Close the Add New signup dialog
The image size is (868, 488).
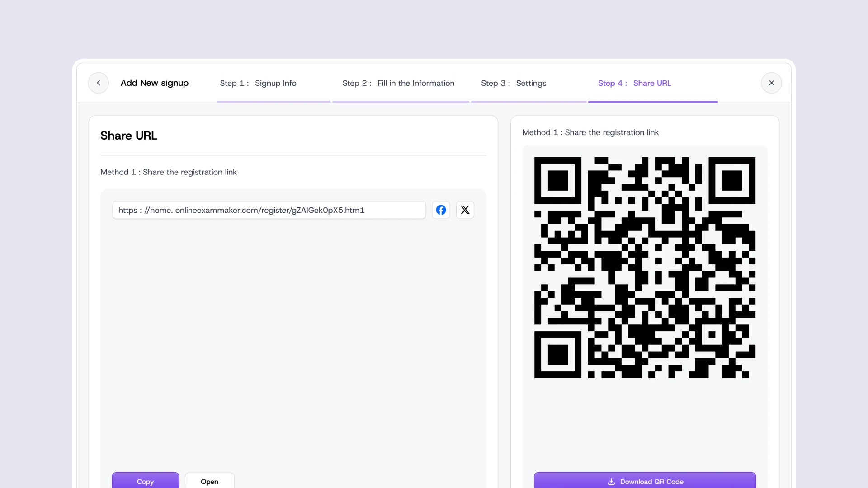[x=771, y=83]
